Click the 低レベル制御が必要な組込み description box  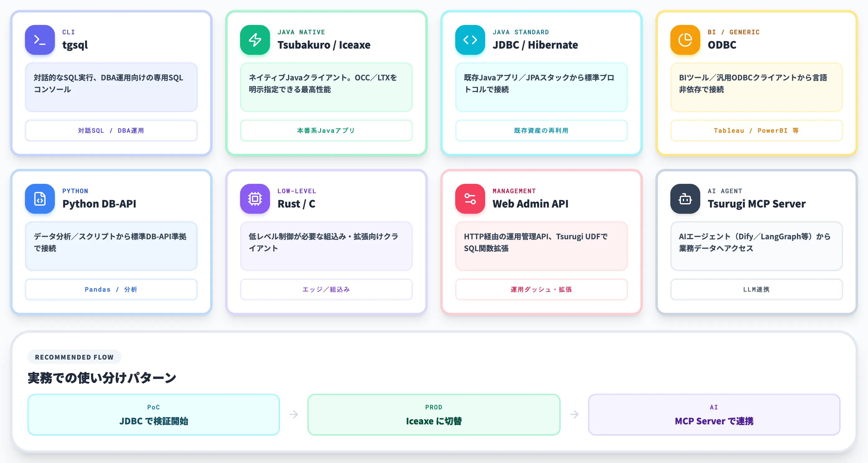326,246
